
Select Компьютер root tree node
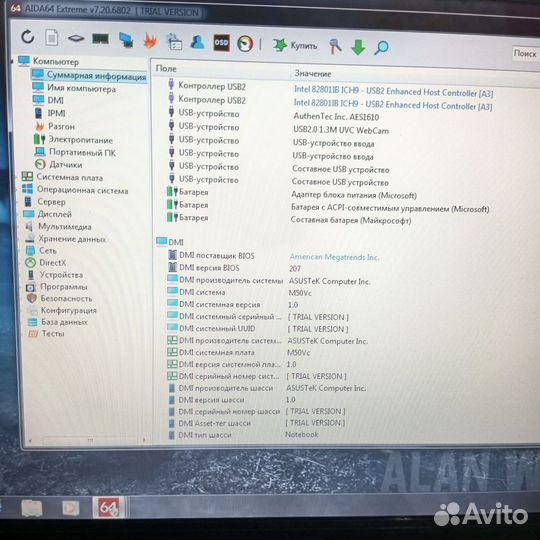click(49, 62)
